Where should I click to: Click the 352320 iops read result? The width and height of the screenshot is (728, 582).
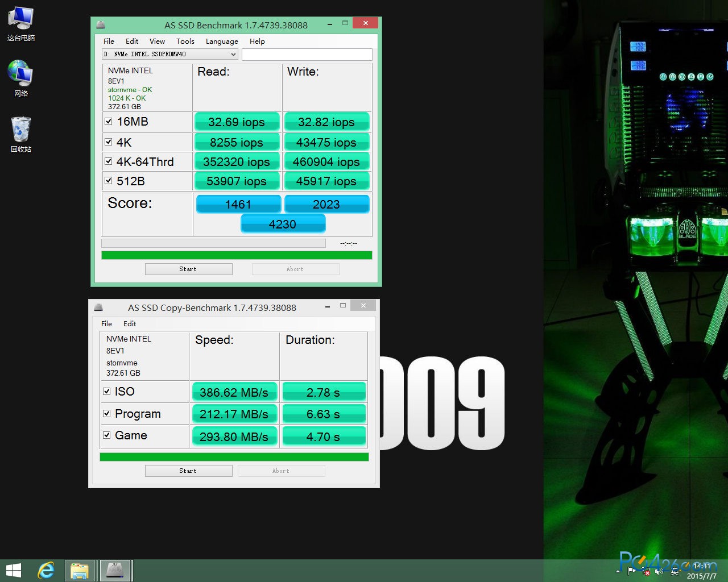coord(237,161)
